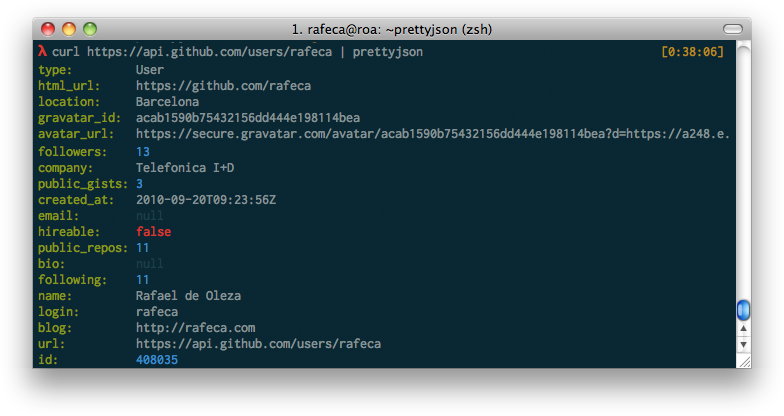The image size is (784, 416).
Task: Click the red hireable false value
Action: pos(154,231)
